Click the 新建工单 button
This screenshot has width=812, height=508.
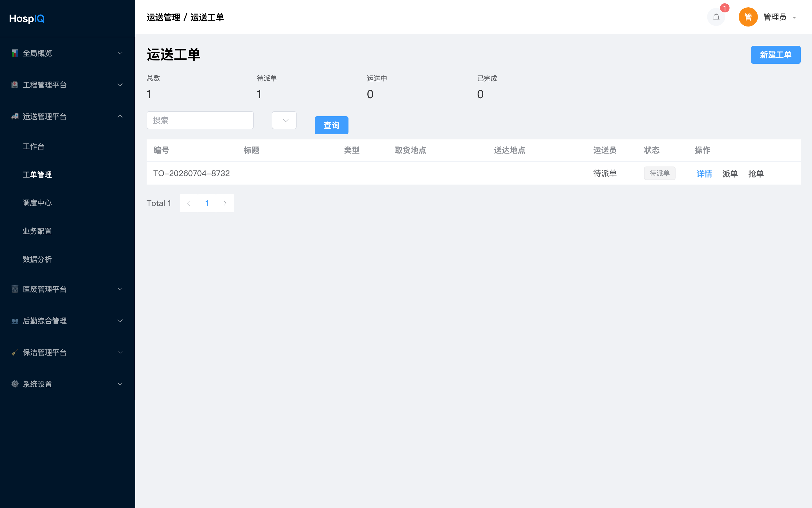pos(775,54)
